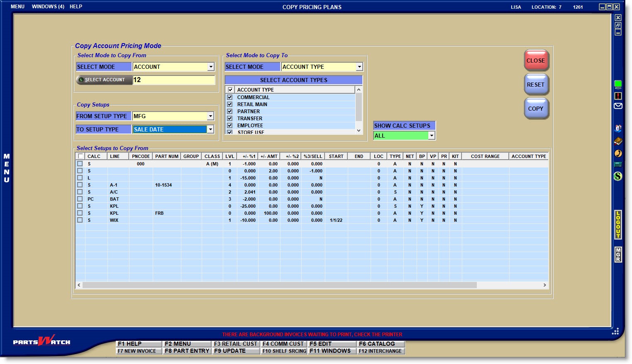
Task: Open the WINDOWS (4) menu
Action: coord(48,7)
